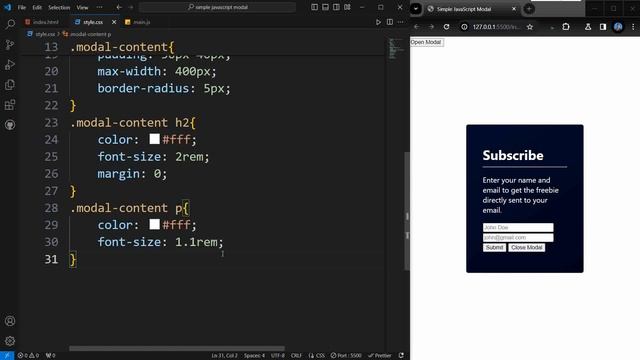Click the VS Code logo icon
The width and height of the screenshot is (640, 360).
[x=7, y=7]
